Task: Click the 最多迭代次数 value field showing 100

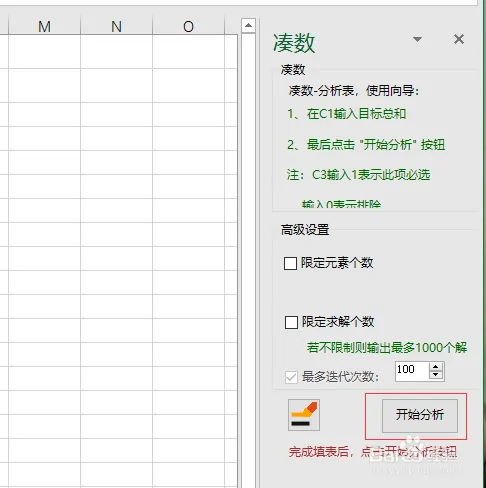Action: [411, 370]
